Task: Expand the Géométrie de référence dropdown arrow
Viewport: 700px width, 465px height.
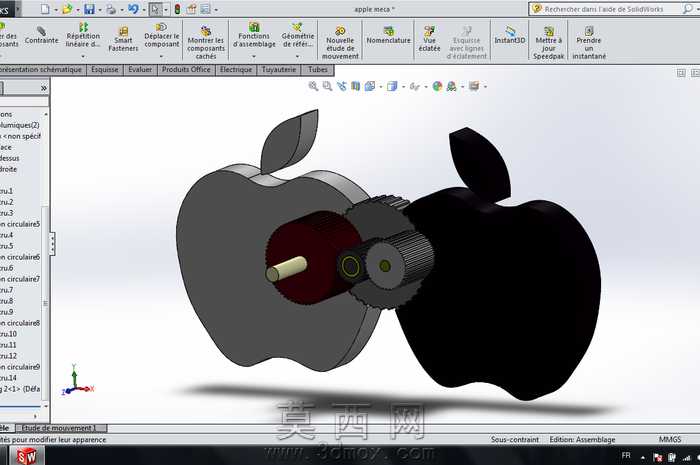Action: [298, 56]
